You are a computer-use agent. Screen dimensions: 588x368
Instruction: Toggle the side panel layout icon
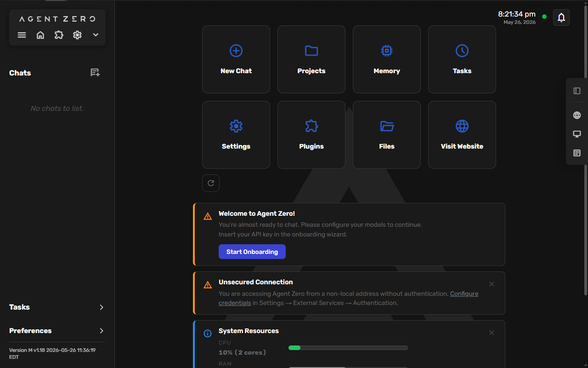pyautogui.click(x=577, y=91)
